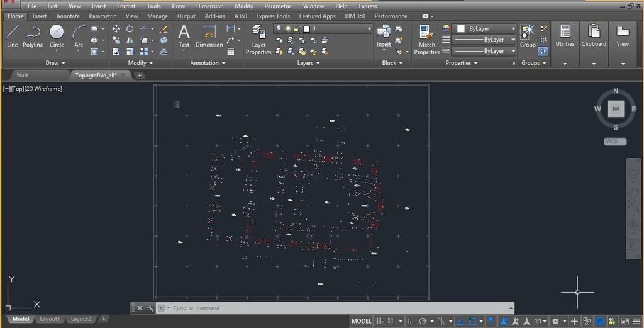Activate the Mirror tool
Screen dimensions: 644x328
click(x=130, y=40)
